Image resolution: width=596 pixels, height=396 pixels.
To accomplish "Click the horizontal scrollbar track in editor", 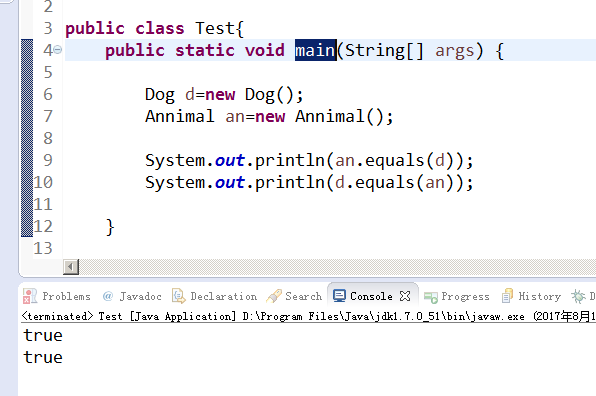I will (337, 267).
